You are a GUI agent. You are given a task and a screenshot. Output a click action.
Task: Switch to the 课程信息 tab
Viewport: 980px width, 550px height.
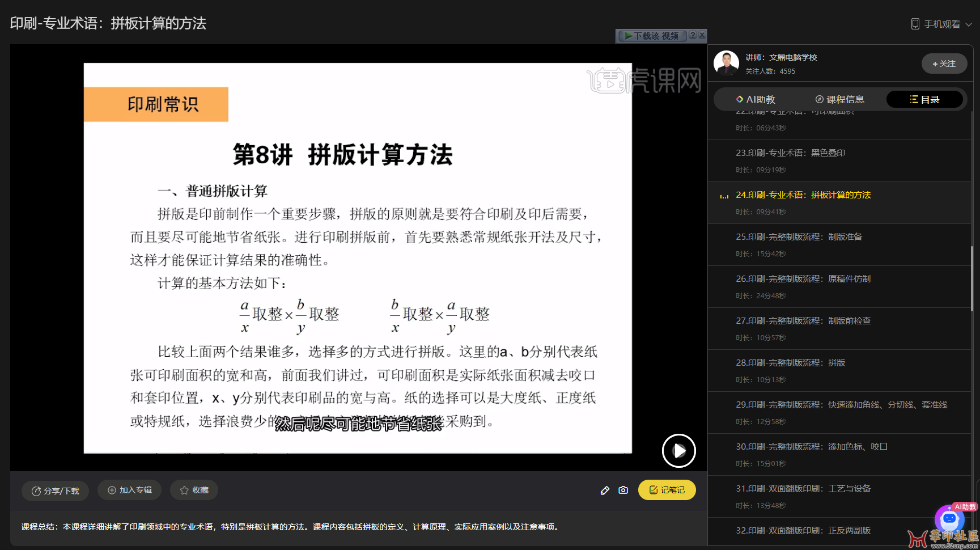point(839,99)
